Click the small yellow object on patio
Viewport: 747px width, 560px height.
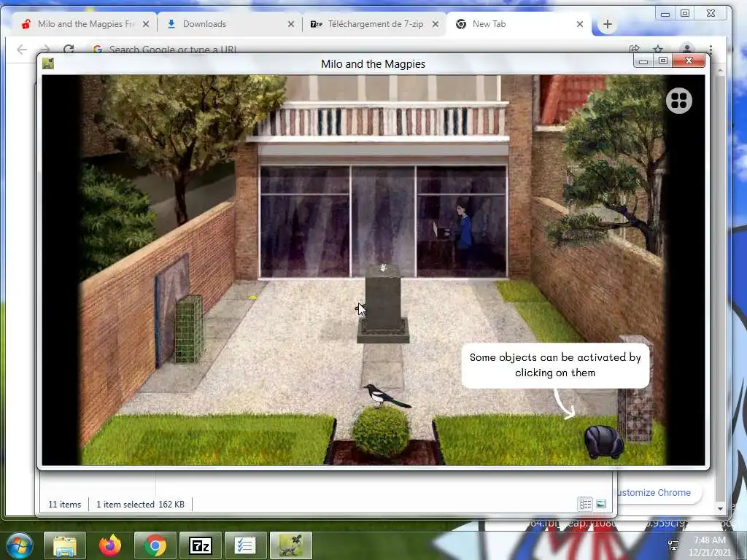253,297
